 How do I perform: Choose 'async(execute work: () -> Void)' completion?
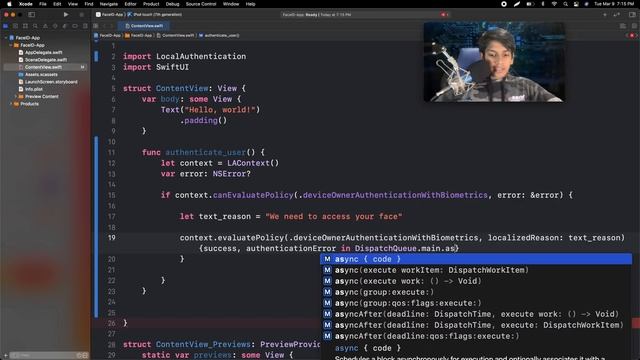(x=476, y=281)
